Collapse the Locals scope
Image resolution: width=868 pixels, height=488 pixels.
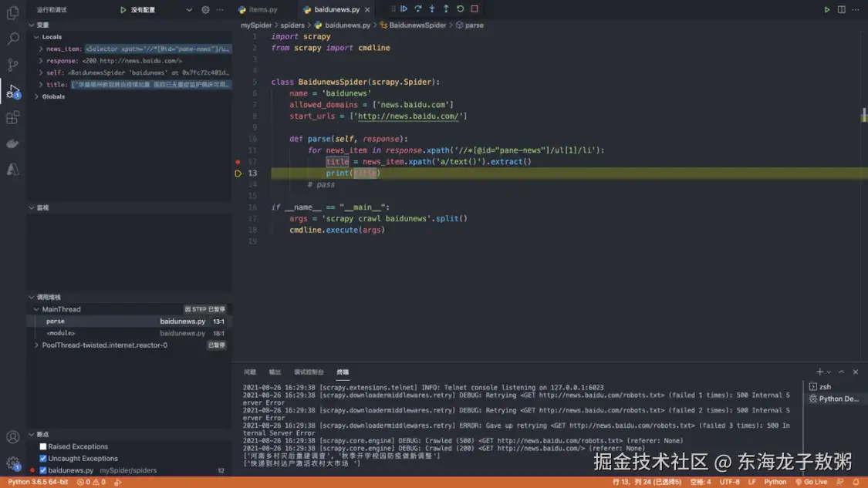pyautogui.click(x=36, y=37)
